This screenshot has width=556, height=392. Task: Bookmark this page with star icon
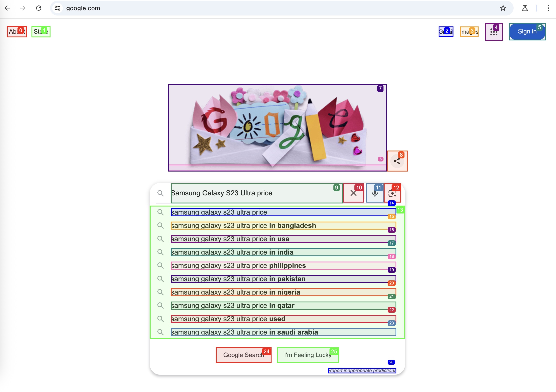click(x=503, y=8)
